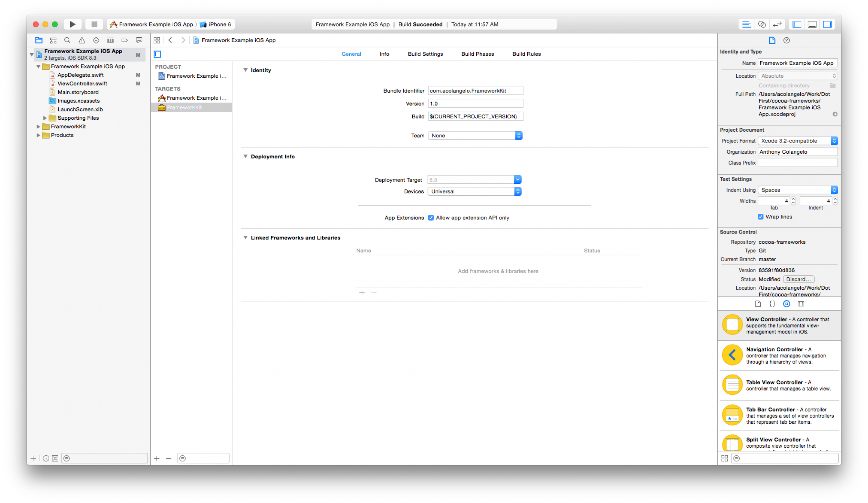Stop the running build

point(94,24)
